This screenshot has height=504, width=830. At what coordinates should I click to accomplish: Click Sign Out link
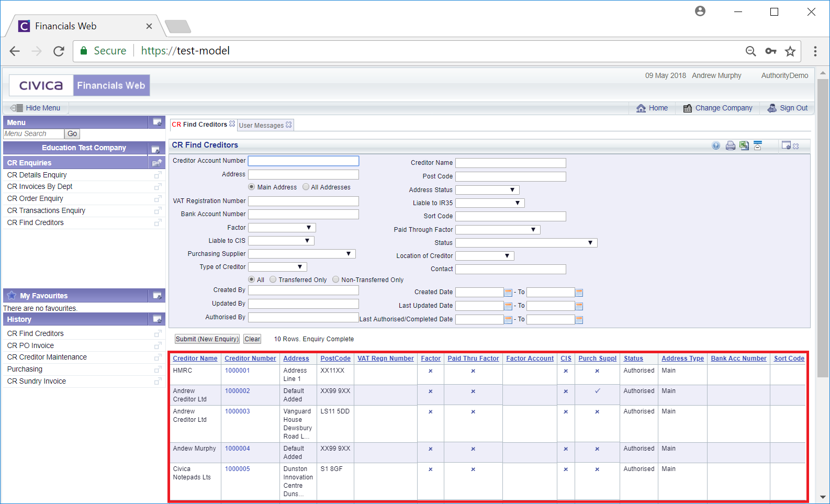point(788,108)
